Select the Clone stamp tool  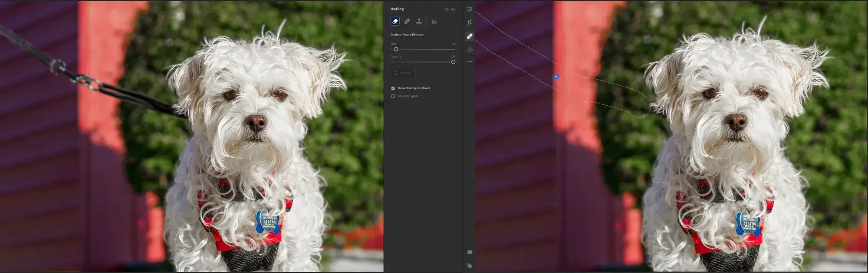point(419,21)
